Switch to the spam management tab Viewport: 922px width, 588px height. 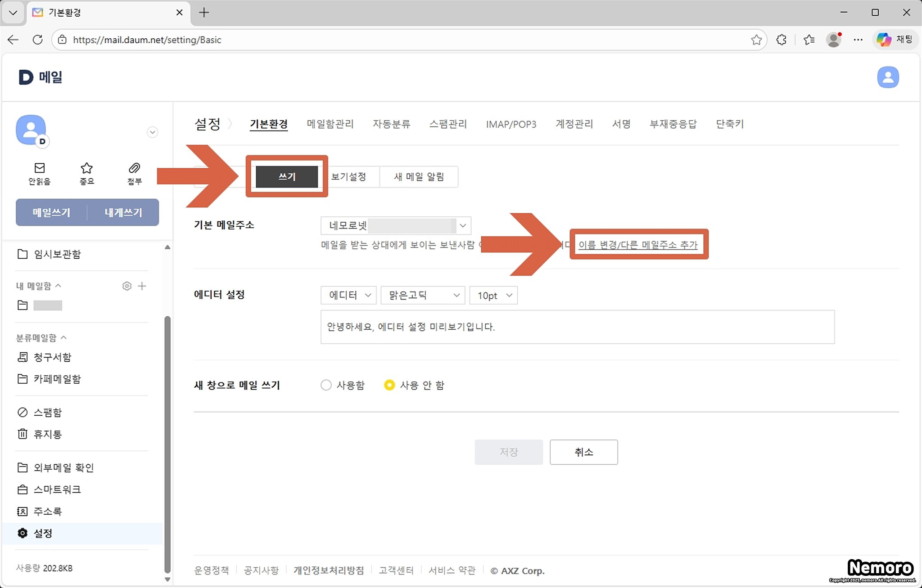coord(447,124)
